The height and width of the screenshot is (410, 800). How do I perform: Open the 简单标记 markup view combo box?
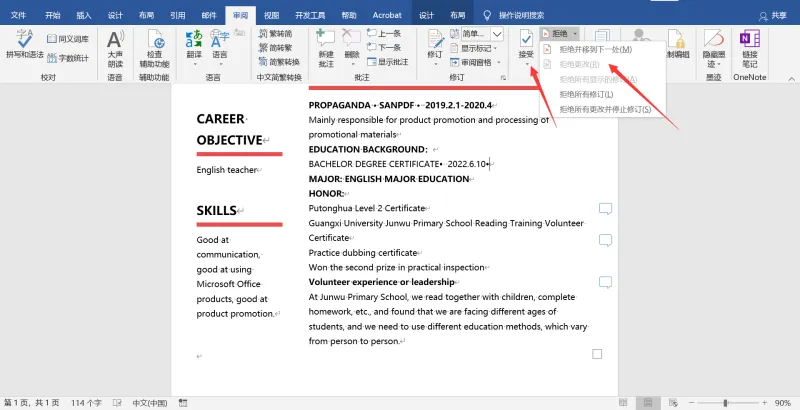483,34
